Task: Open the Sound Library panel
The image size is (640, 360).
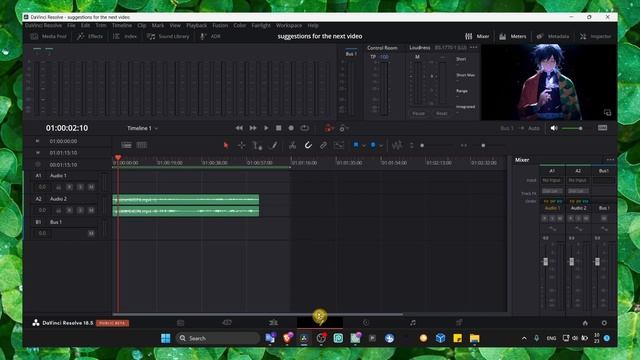Action: (x=168, y=36)
